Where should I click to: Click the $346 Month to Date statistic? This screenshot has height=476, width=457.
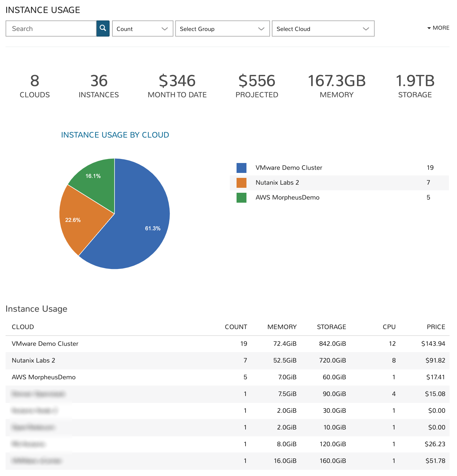177,85
